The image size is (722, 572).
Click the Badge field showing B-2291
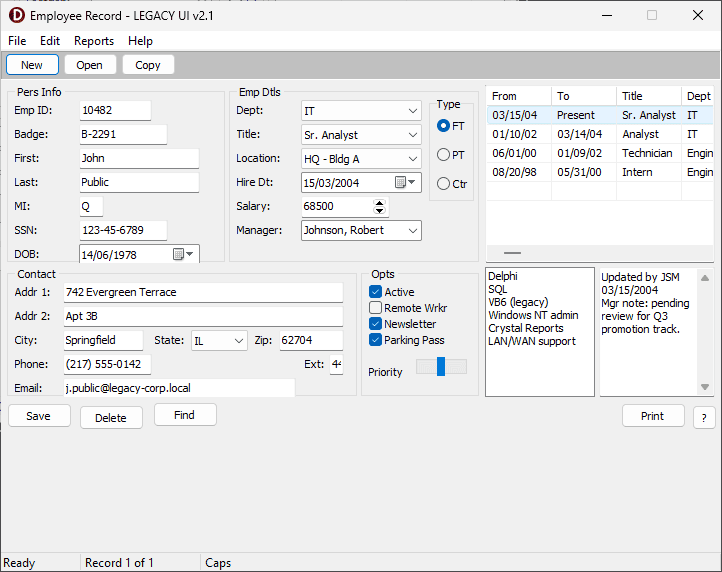click(123, 134)
